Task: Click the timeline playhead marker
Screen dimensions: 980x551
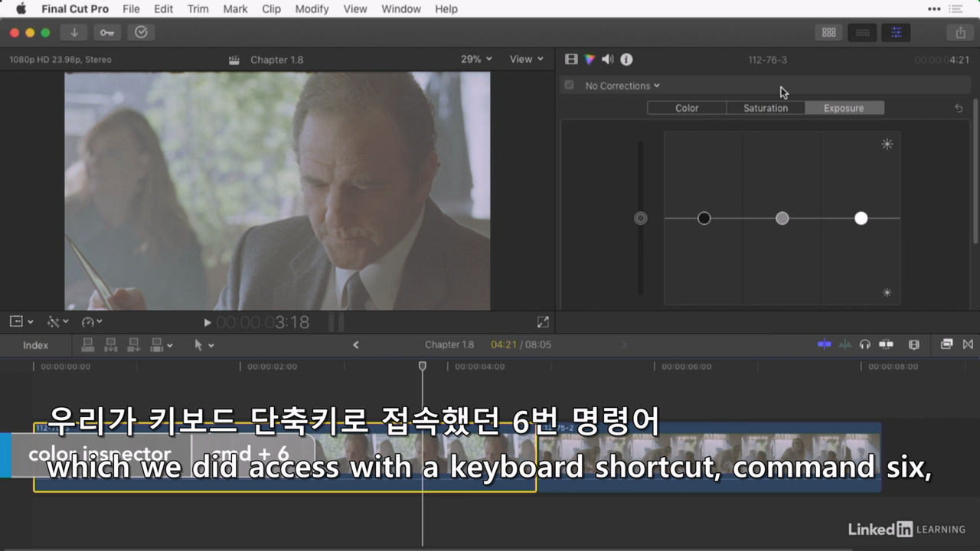Action: 422,367
